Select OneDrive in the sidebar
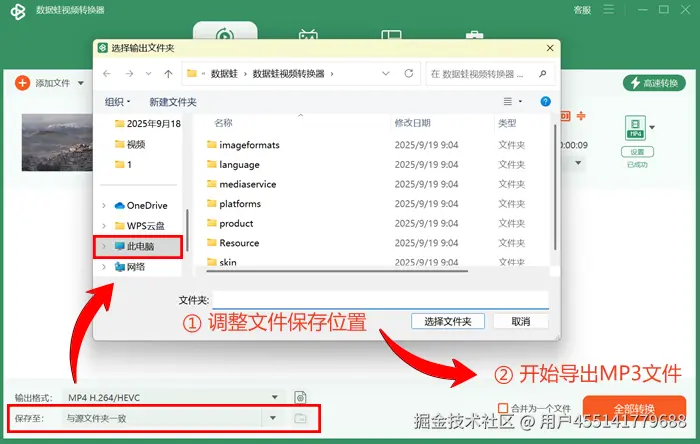This screenshot has width=700, height=444. pos(141,205)
